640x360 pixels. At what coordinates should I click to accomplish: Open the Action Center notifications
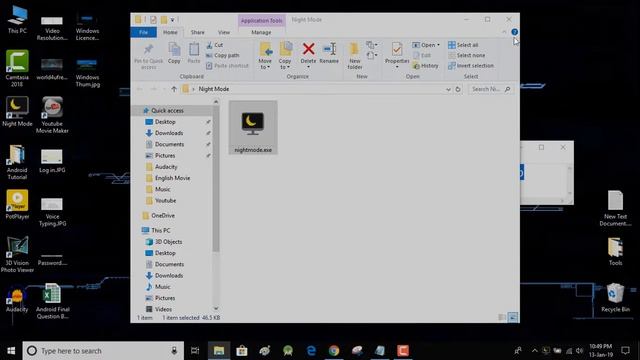point(625,351)
